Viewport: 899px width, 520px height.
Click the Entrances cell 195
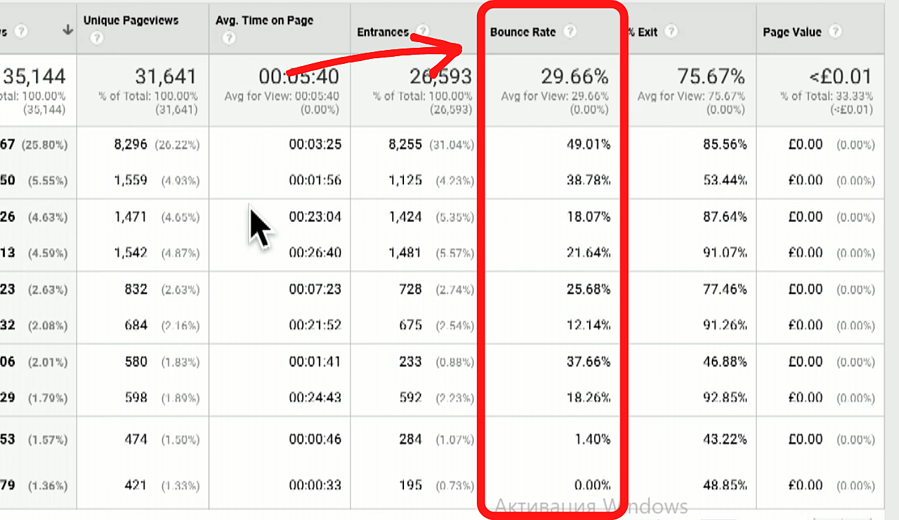410,485
